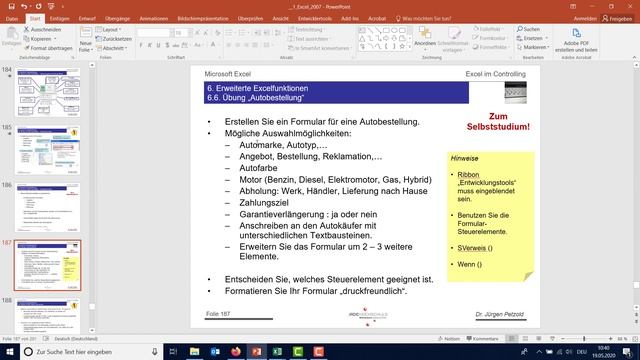Open Schnellformatvorlagen quick styles
The image size is (640, 360).
tap(453, 39)
